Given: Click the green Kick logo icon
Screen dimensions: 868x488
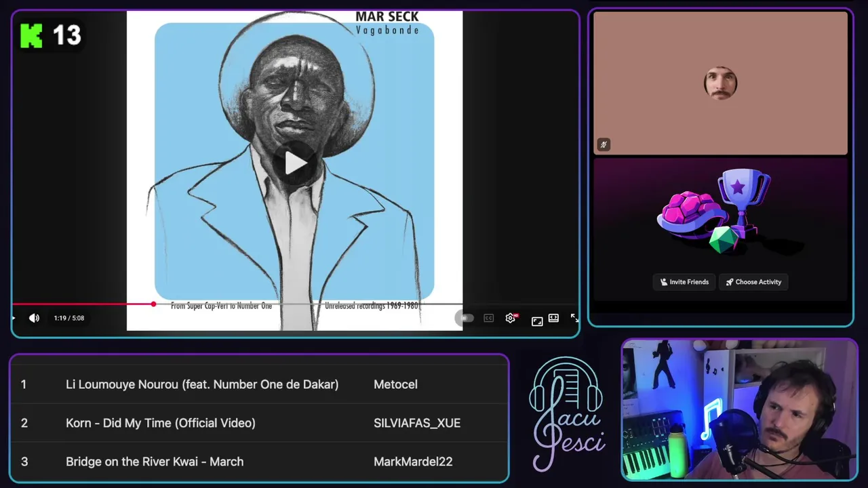Looking at the screenshot, I should [31, 35].
